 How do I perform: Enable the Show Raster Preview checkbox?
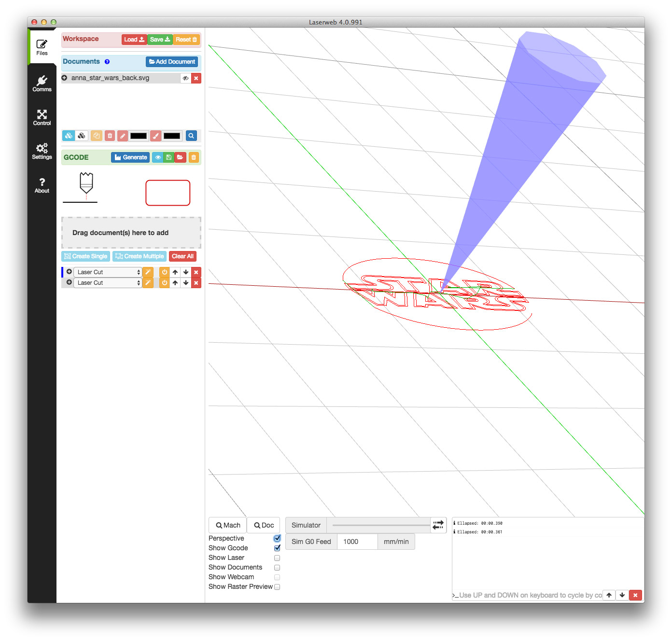coord(277,587)
